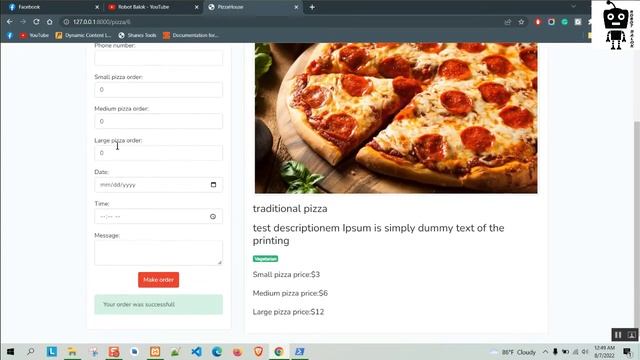Screen dimensions: 640x360
Task: Open Visual Studio Code from the taskbar
Action: [x=196, y=351]
